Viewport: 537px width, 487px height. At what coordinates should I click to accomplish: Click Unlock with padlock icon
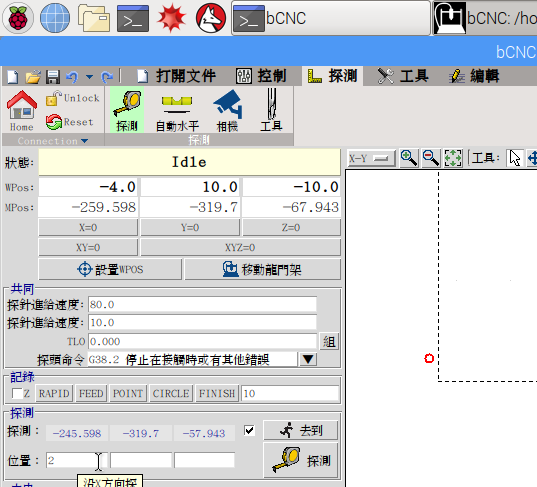click(73, 98)
